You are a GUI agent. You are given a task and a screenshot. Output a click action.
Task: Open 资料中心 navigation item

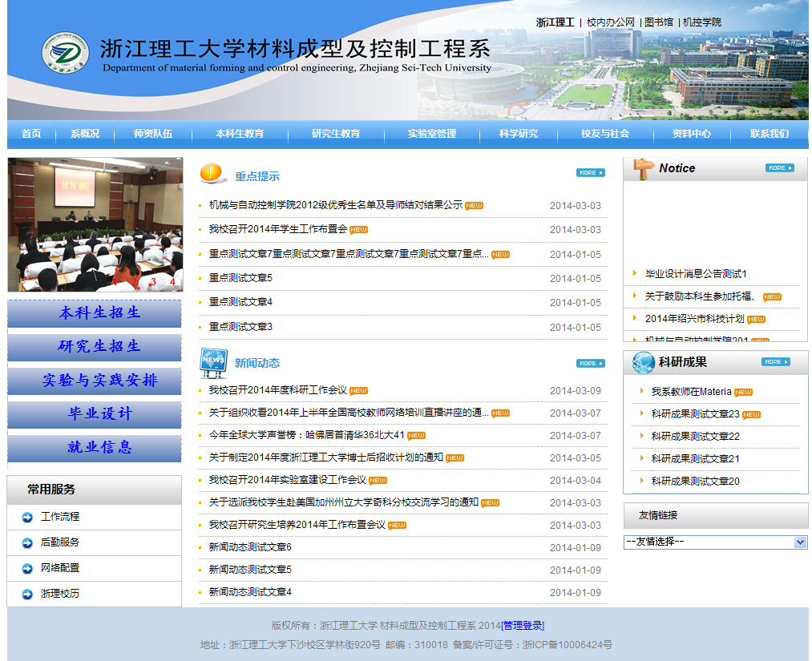691,134
